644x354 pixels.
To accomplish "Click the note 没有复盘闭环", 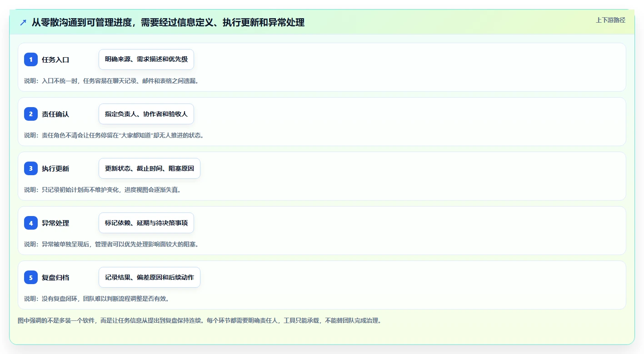I will [97, 299].
